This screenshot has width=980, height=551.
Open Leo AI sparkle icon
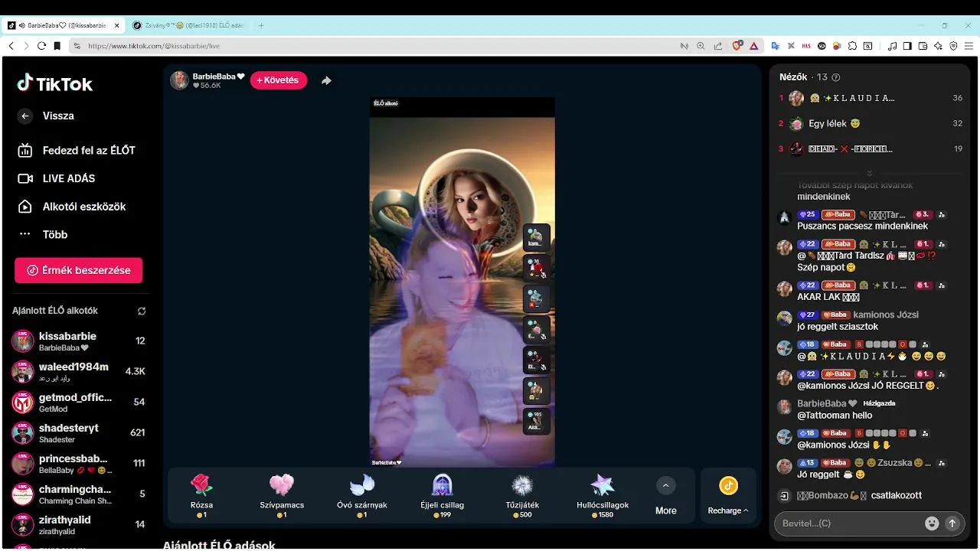938,46
